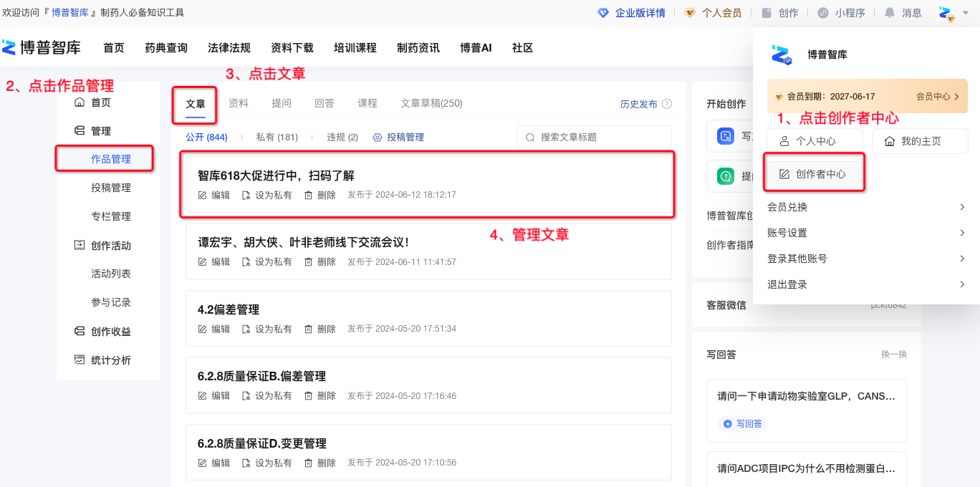
Task: Open 法律法规 navigation menu
Action: click(x=229, y=48)
